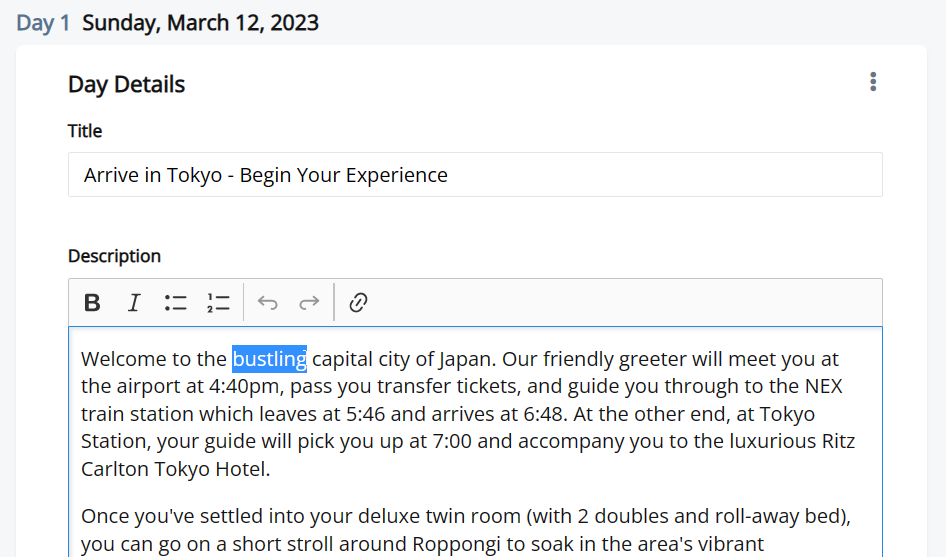Image resolution: width=946 pixels, height=557 pixels.
Task: Click the date 'Sunday, March 12, 2023'
Action: [x=200, y=23]
